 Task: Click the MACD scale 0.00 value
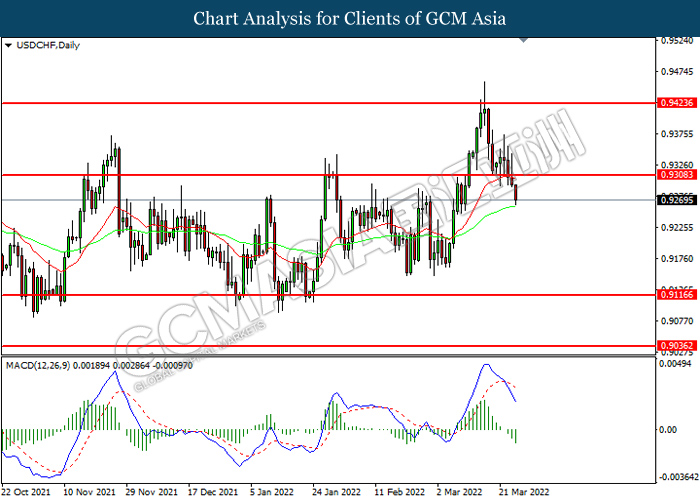point(668,429)
